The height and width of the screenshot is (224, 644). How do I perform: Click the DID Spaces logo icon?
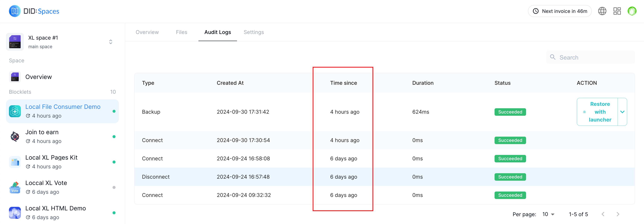pyautogui.click(x=15, y=11)
